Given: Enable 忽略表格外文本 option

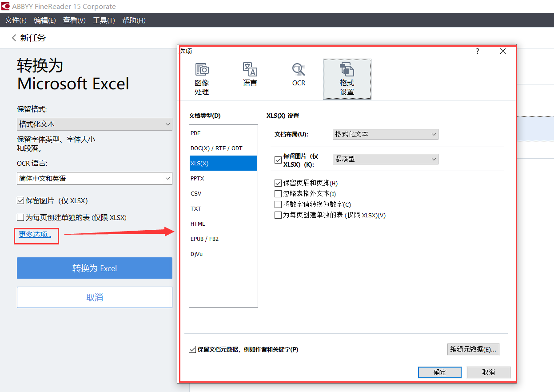Looking at the screenshot, I should pos(278,193).
